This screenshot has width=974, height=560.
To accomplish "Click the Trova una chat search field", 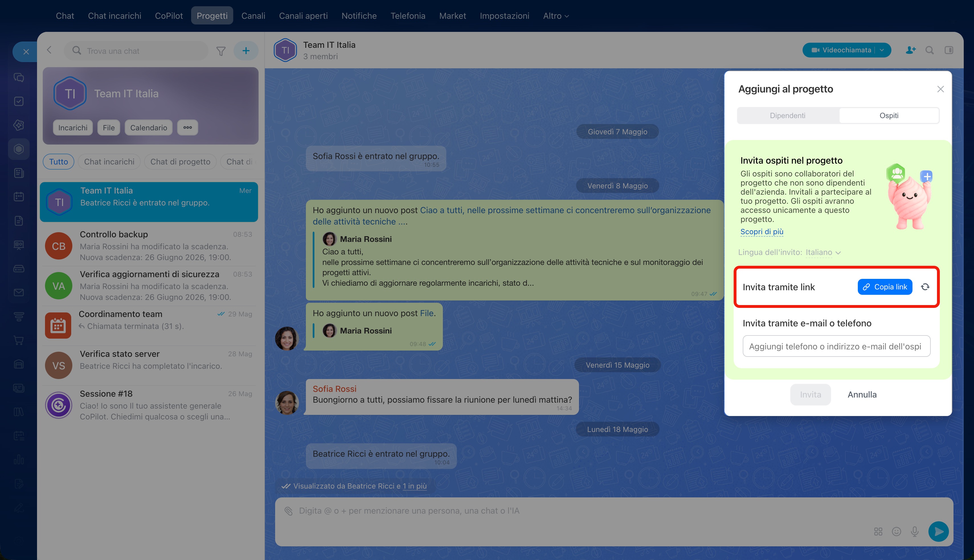I will [x=136, y=51].
